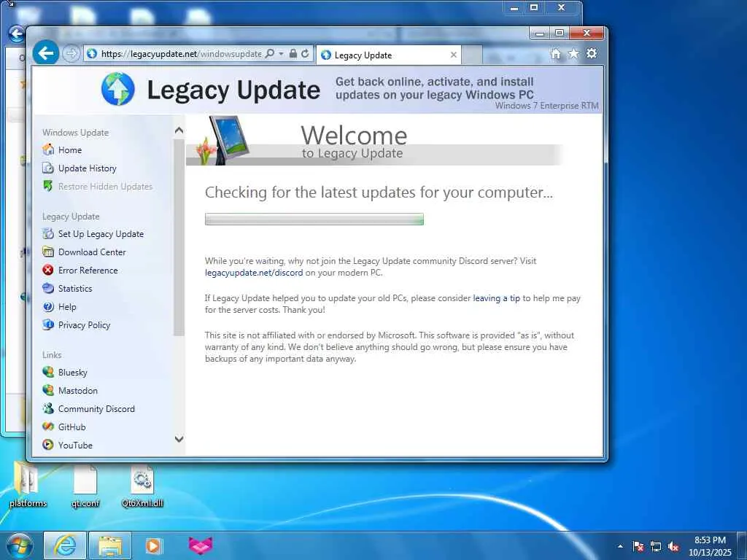Click the sidebar scroll up arrow
This screenshot has height=560, width=747.
point(179,130)
